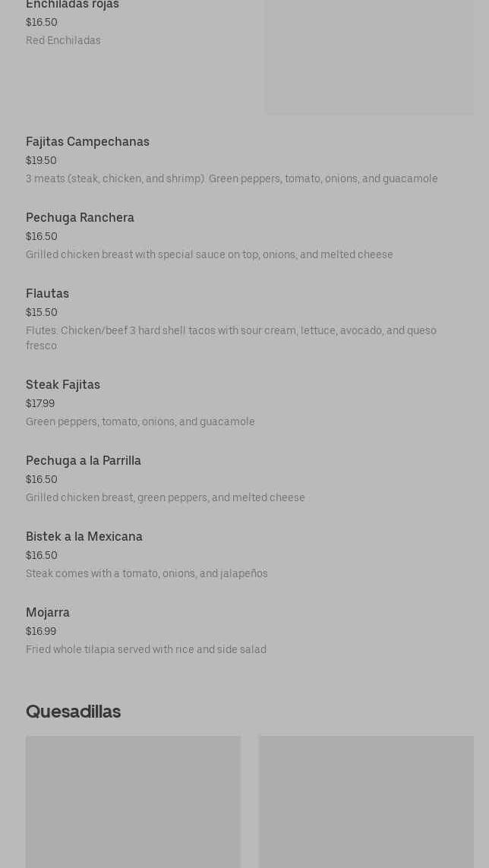Select Pechuga Ranchera dish

click(80, 218)
